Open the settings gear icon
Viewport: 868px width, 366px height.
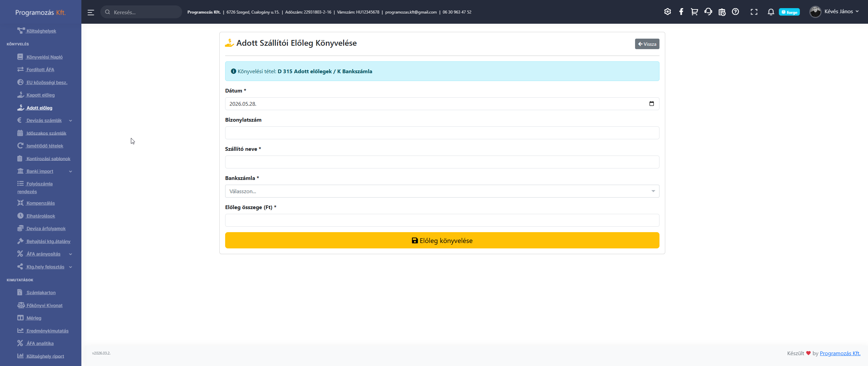pyautogui.click(x=667, y=12)
